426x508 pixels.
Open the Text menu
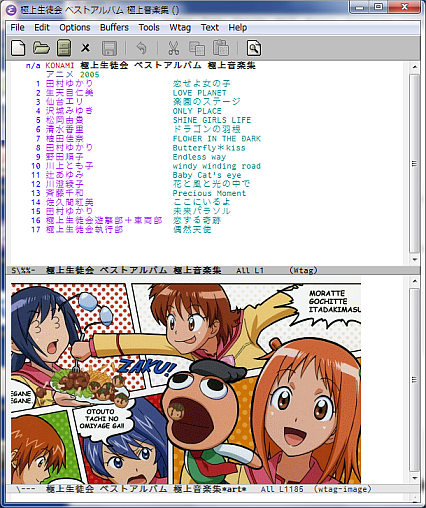[x=210, y=27]
